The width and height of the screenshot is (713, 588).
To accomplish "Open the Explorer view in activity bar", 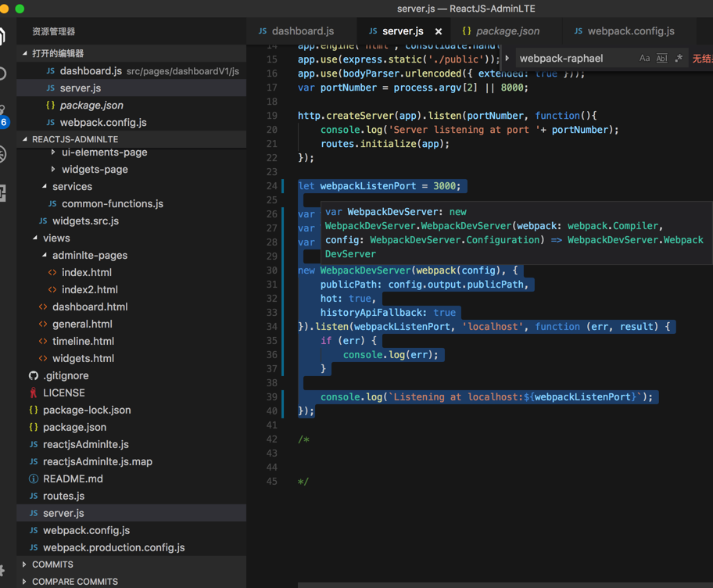I will (x=3, y=36).
